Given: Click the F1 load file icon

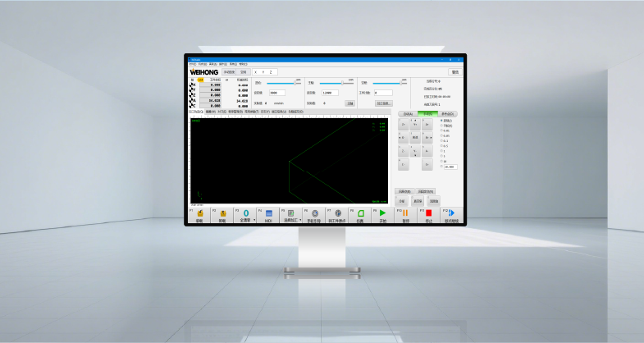Looking at the screenshot, I should tap(199, 213).
